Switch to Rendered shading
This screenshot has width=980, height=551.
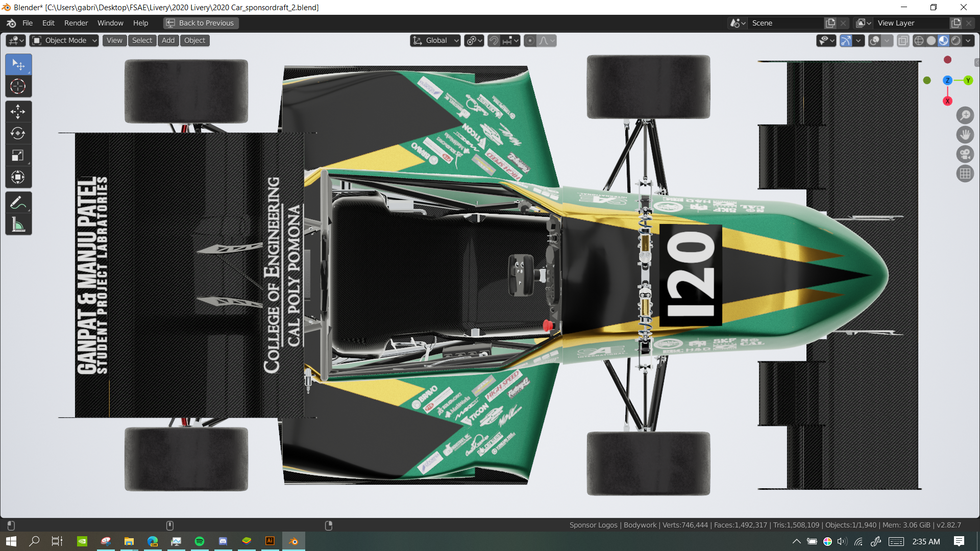pyautogui.click(x=955, y=40)
